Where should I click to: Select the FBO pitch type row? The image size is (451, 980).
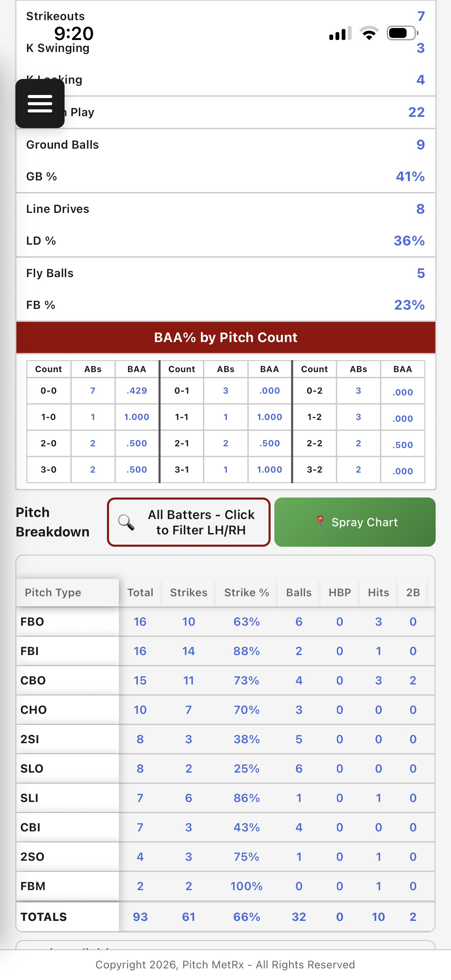(x=32, y=622)
